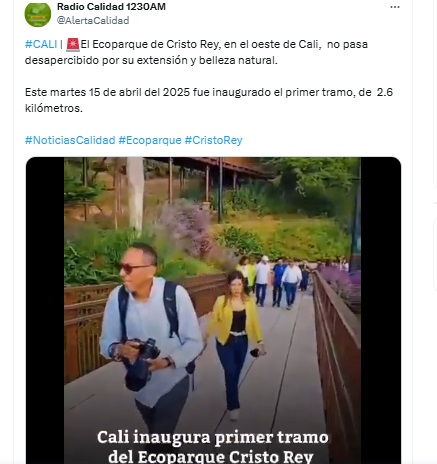Open the #Ecoparque hashtag
Viewport: 437px width, 464px height.
tap(150, 140)
